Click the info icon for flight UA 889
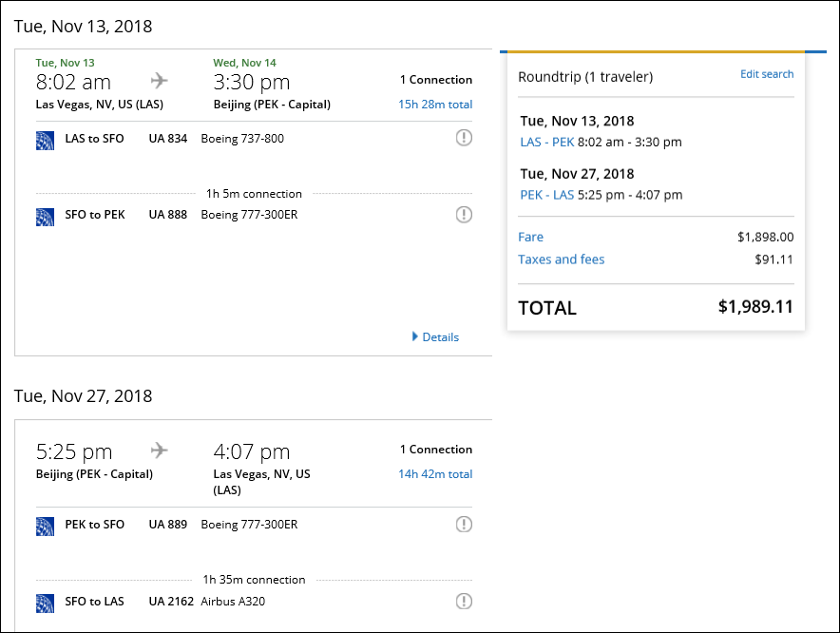840x633 pixels. pos(464,525)
